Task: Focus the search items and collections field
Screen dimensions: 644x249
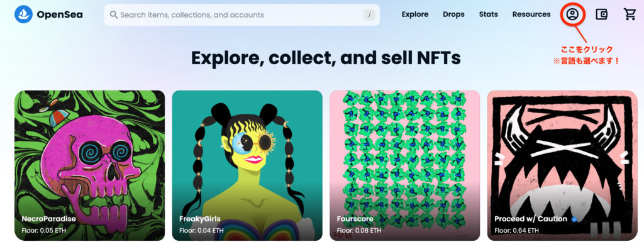Action: pos(241,15)
